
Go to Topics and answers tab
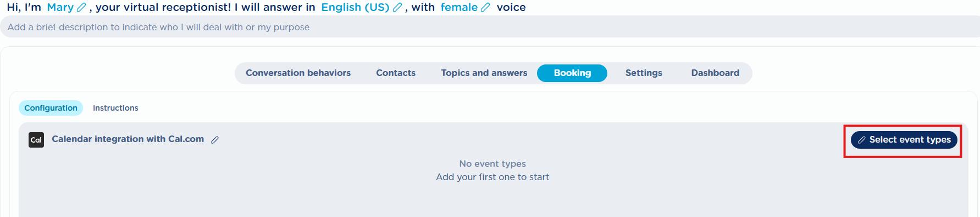[x=484, y=73]
